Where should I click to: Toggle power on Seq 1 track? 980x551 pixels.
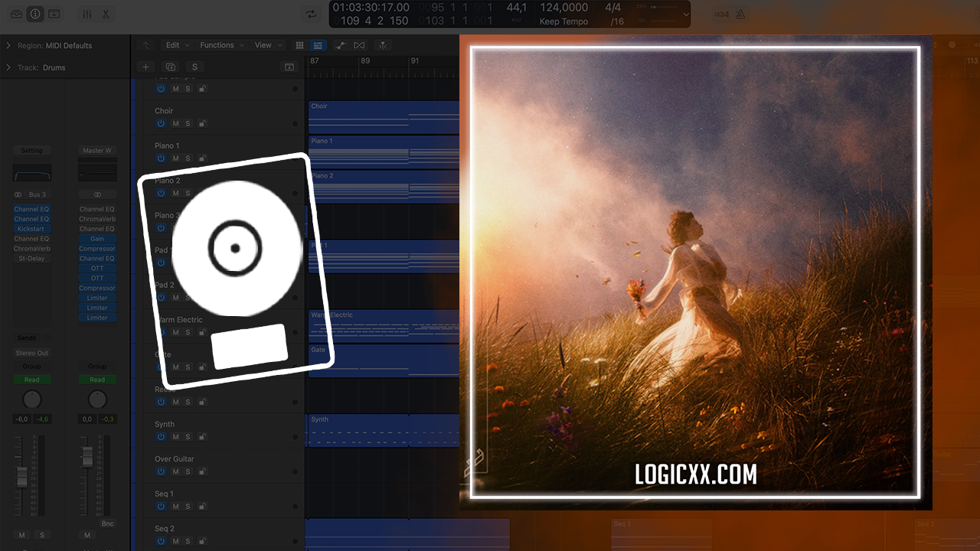point(161,507)
